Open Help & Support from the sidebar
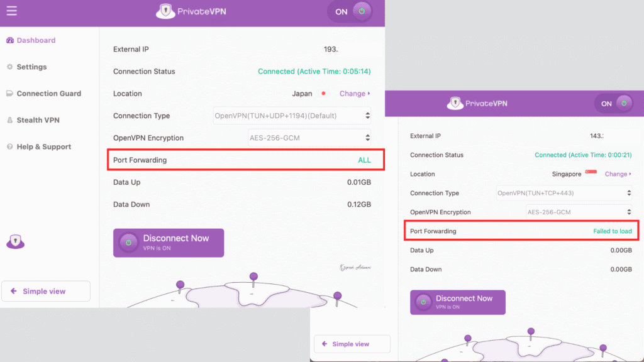 click(x=39, y=147)
